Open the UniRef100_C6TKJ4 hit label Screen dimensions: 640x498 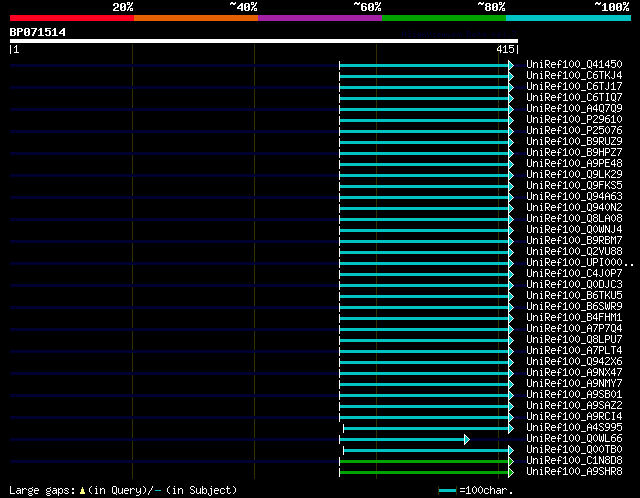(574, 76)
